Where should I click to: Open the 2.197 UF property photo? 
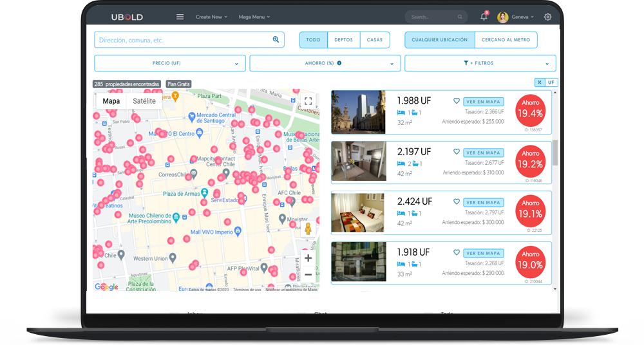(359, 162)
